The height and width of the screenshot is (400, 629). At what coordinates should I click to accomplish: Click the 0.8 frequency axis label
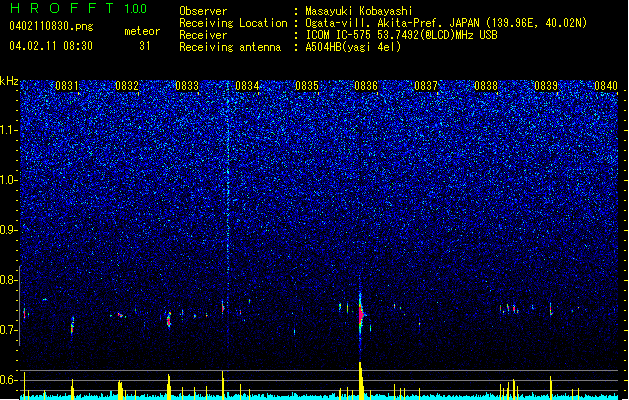[x=9, y=280]
